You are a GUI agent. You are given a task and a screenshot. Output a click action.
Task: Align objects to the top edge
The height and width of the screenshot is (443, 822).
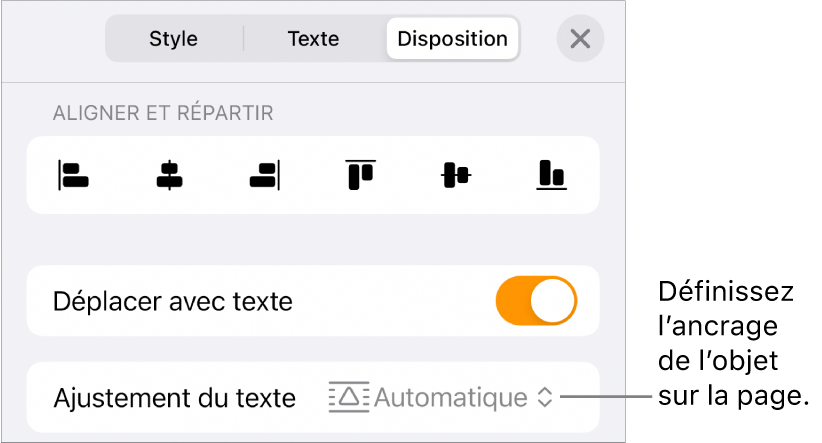360,176
